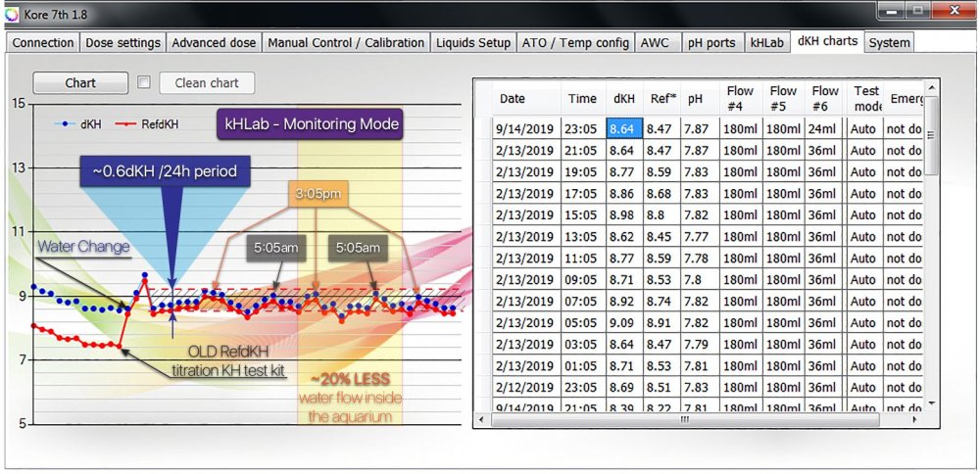Toggle the checkbox next to Chart button

tap(144, 83)
